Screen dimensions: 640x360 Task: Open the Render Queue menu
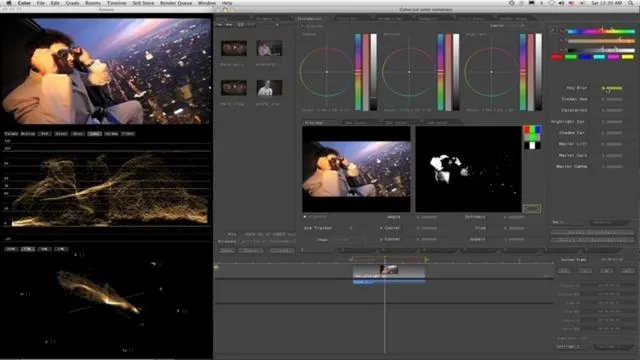[x=176, y=3]
